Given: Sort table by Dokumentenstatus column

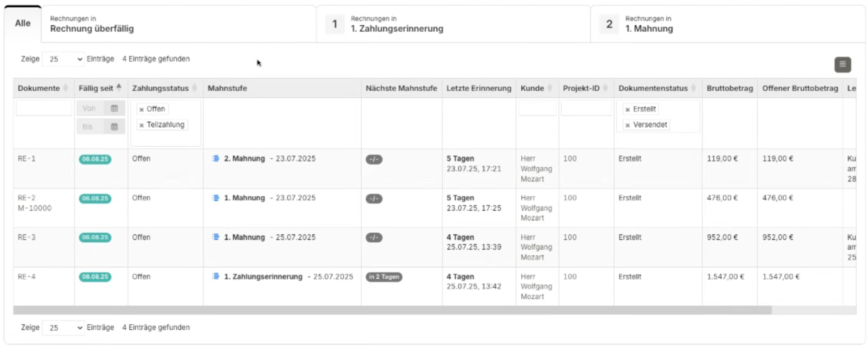Looking at the screenshot, I should click(x=693, y=88).
